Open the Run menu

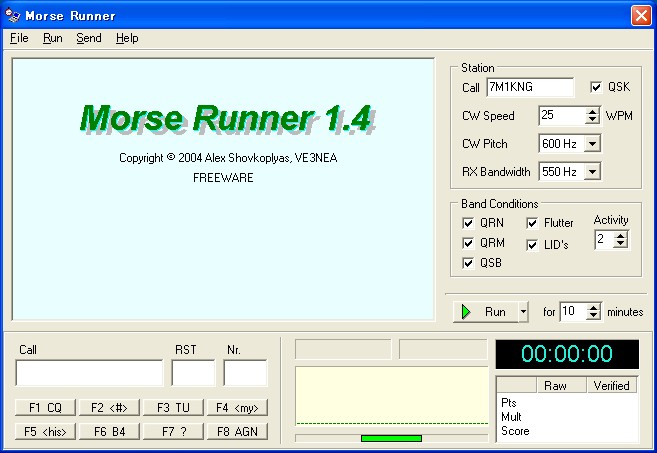pos(53,38)
